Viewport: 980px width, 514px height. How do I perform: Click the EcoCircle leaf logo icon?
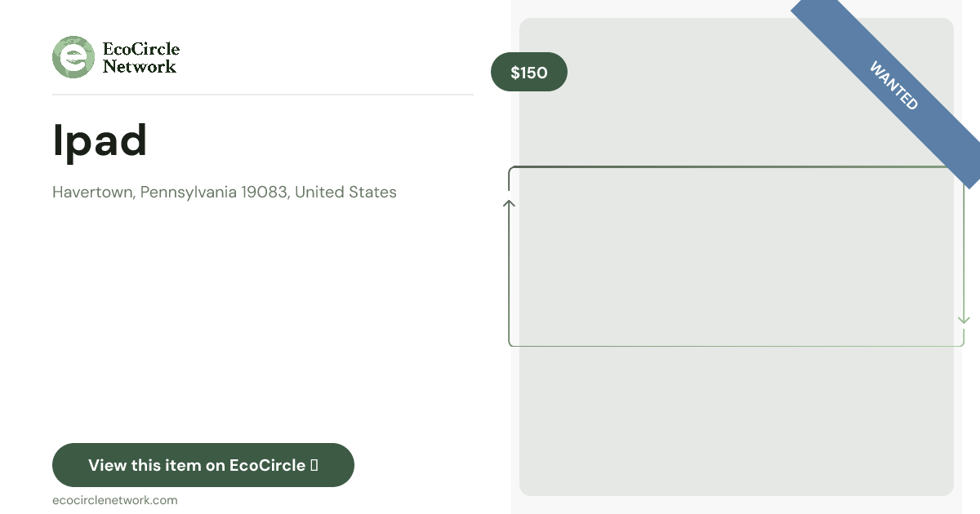pos(73,57)
